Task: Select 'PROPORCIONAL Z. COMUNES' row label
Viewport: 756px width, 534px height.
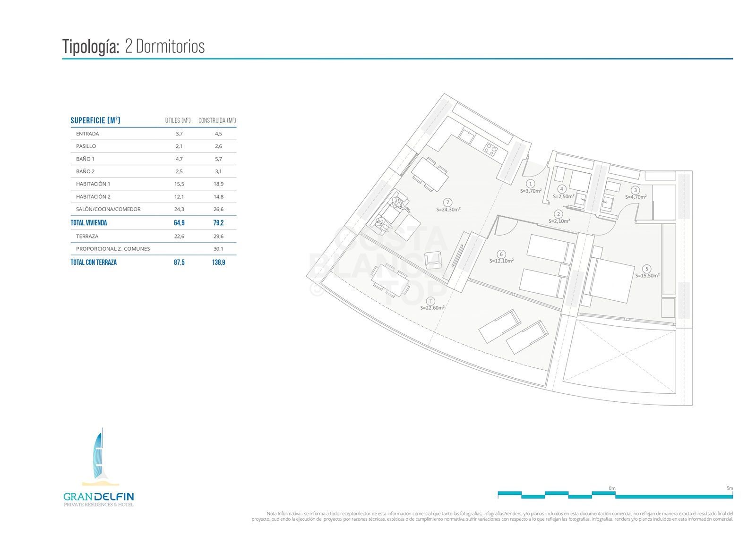Action: tap(113, 249)
